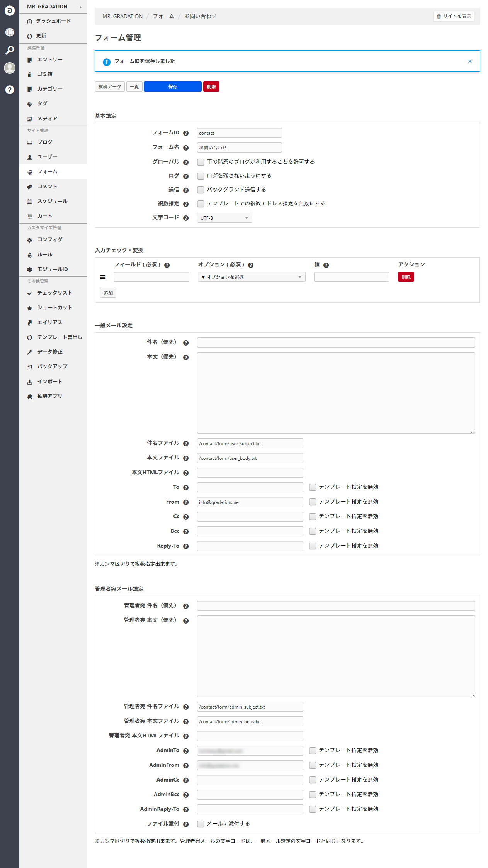
Task: Check バックグランド送信する option
Action: pyautogui.click(x=201, y=190)
